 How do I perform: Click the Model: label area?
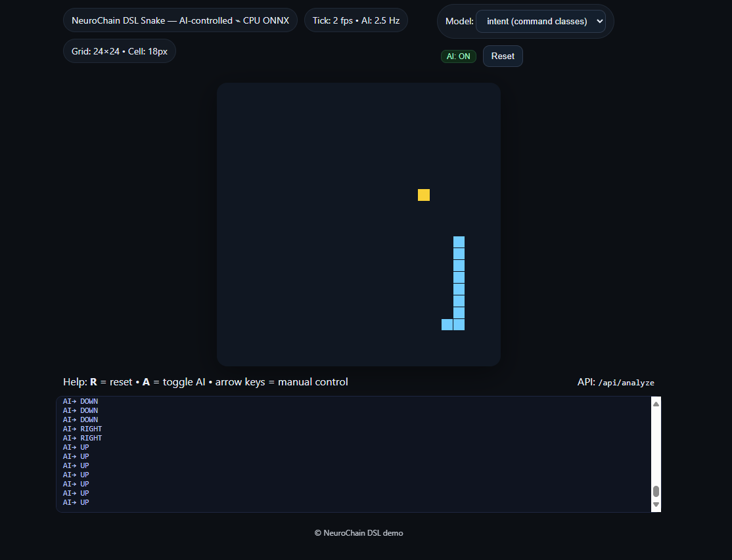point(459,21)
